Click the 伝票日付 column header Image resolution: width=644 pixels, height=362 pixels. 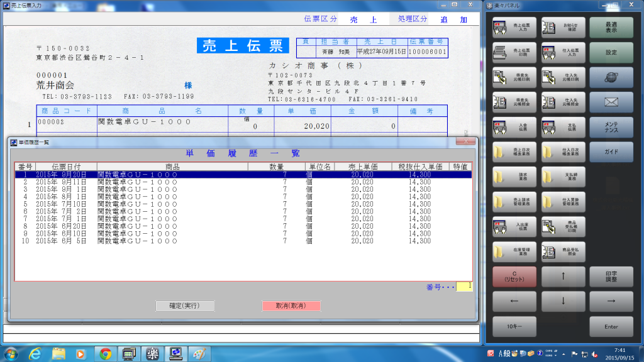point(66,167)
